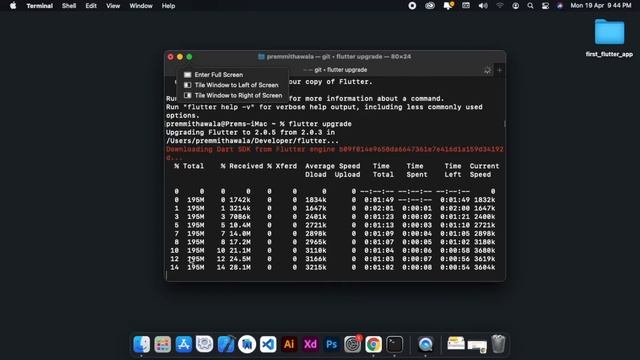Open the Help menu
Screen dimensions: 640x360
click(168, 6)
